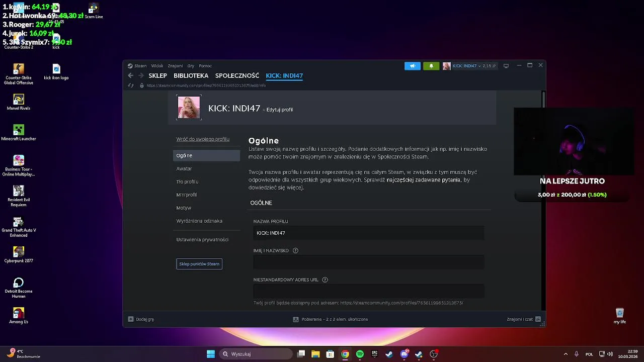Click into the IMIĘ I NAZWISKO field

click(x=369, y=262)
